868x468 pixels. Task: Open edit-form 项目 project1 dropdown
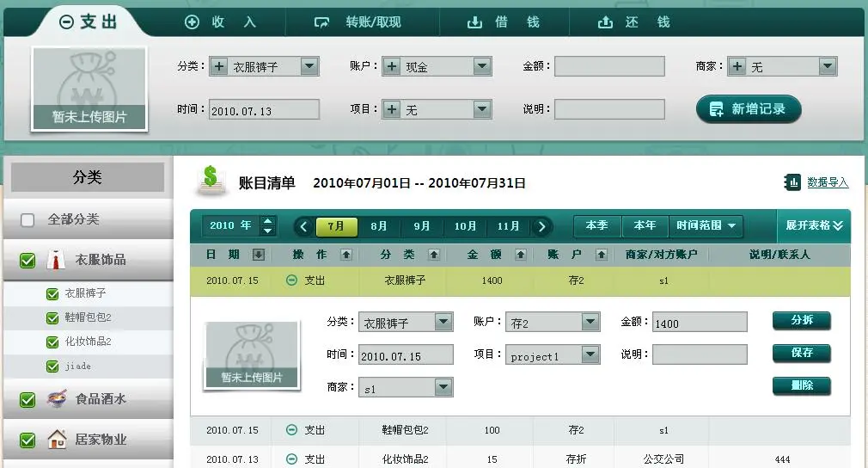(590, 354)
